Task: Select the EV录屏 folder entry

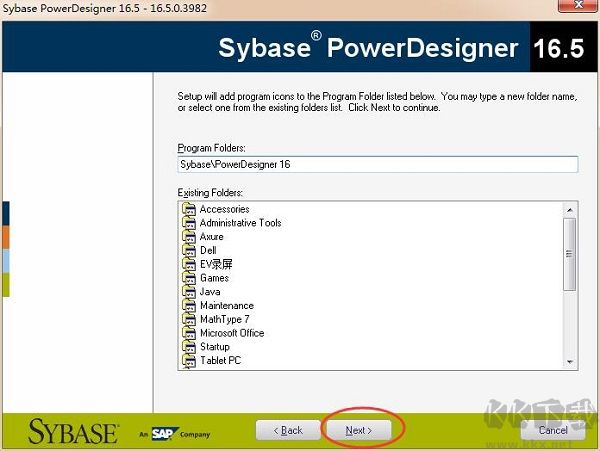Action: 216,264
